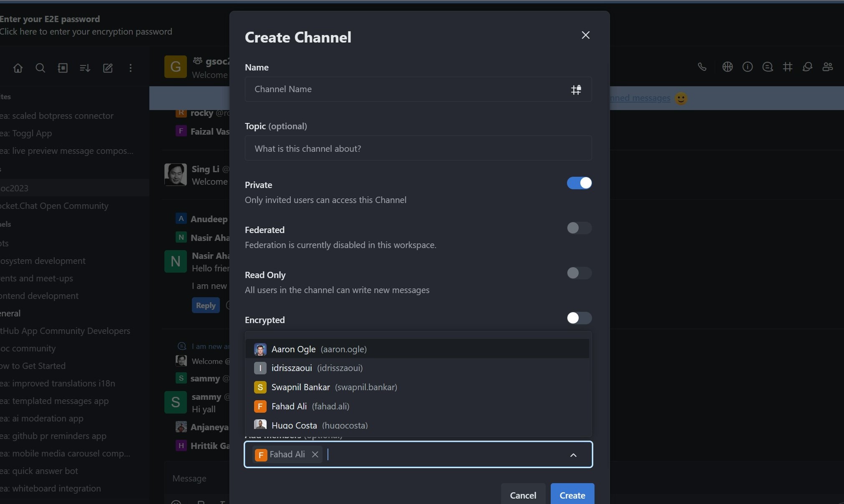
Task: Open the sidebar kebab menu
Action: click(131, 68)
